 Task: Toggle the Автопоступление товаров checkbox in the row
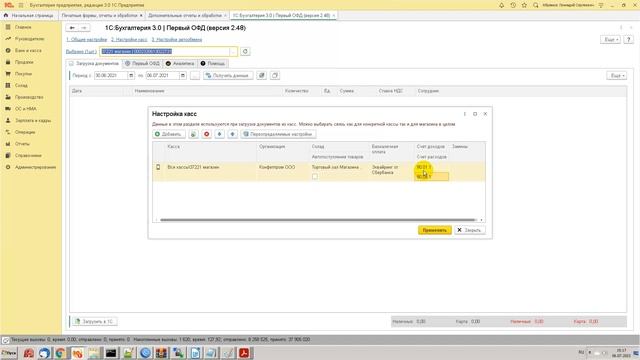315,176
